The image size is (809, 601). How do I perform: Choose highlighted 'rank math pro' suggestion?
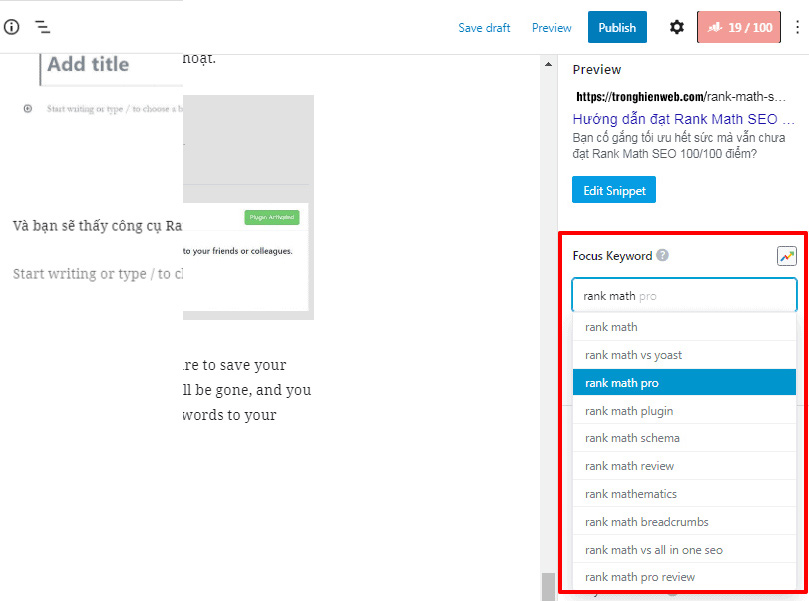point(684,383)
